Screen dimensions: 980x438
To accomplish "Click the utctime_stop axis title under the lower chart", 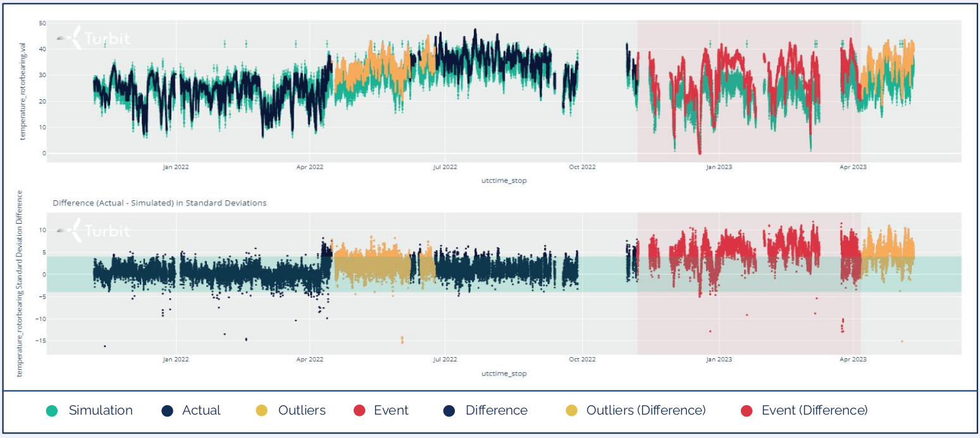I will [x=504, y=374].
